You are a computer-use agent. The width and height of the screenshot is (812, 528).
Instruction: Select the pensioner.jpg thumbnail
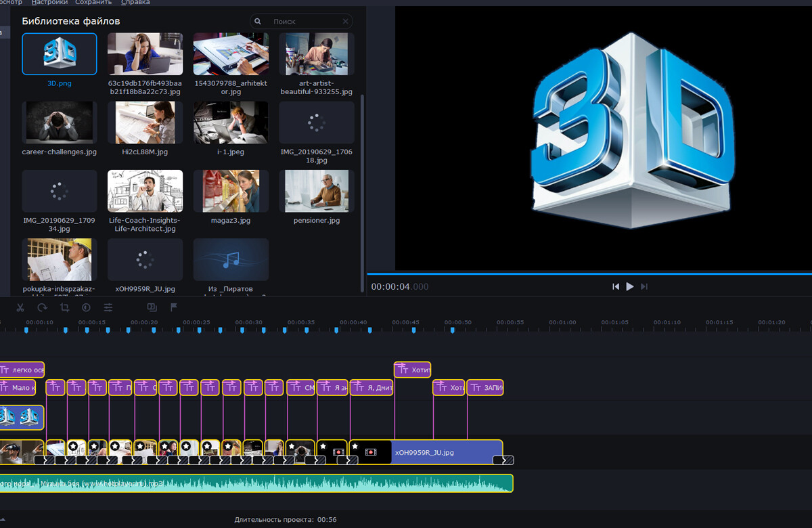(x=317, y=191)
